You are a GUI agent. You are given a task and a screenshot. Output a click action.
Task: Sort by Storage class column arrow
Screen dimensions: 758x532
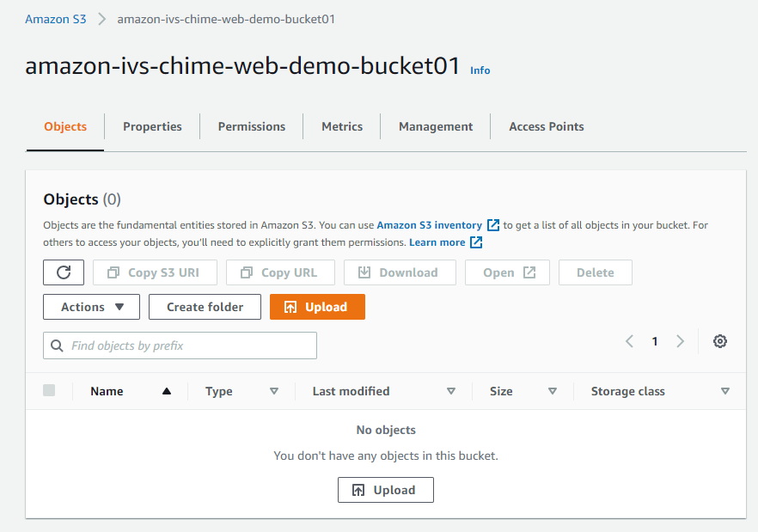(725, 391)
